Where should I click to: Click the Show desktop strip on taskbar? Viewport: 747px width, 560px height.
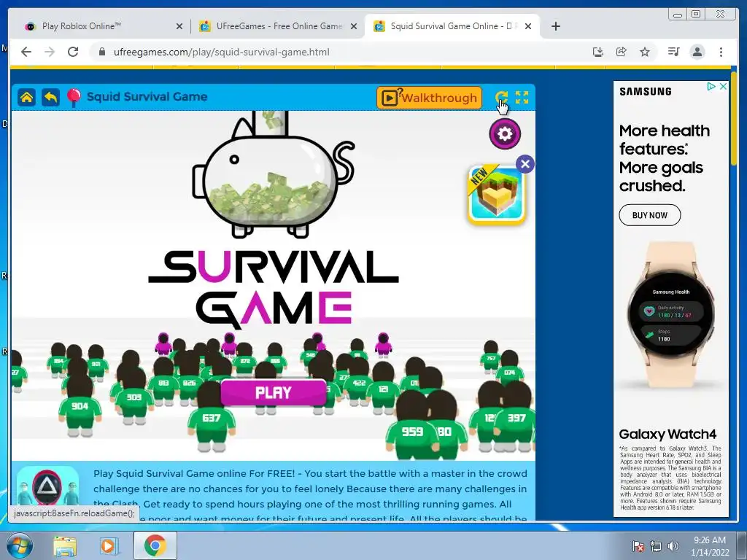click(x=742, y=545)
